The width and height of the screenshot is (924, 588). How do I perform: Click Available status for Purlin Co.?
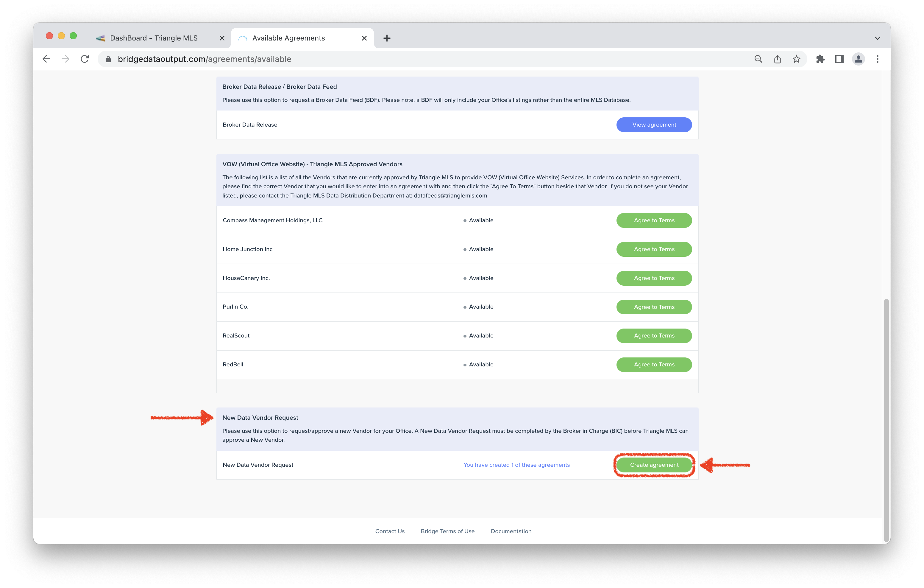coord(478,307)
